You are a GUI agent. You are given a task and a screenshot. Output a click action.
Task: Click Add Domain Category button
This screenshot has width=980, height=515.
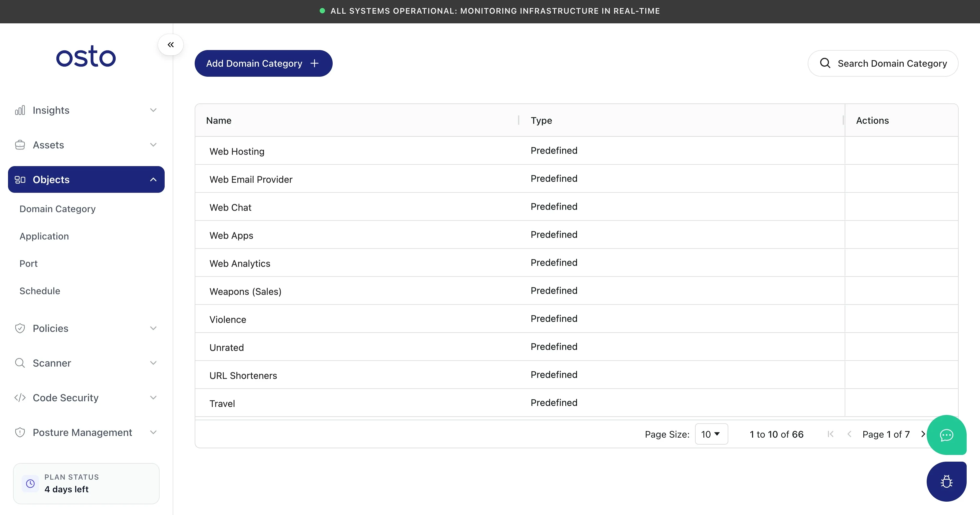(x=263, y=63)
